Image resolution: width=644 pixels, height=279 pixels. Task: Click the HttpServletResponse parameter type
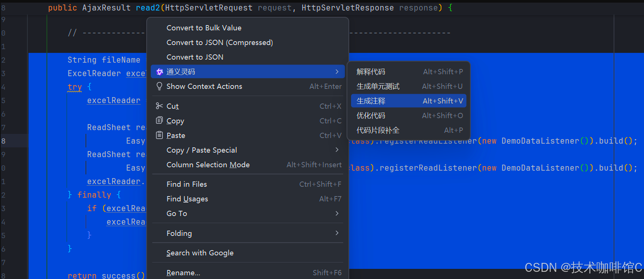click(x=348, y=8)
